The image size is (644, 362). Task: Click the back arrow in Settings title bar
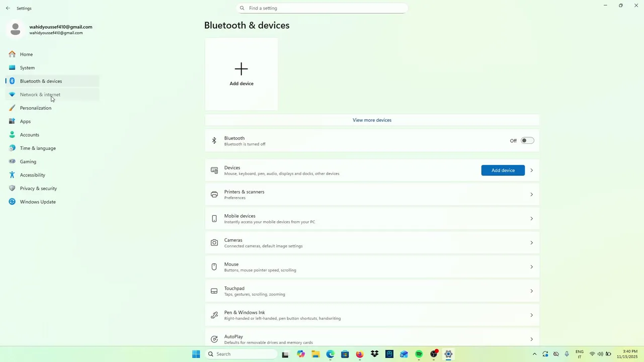point(8,8)
